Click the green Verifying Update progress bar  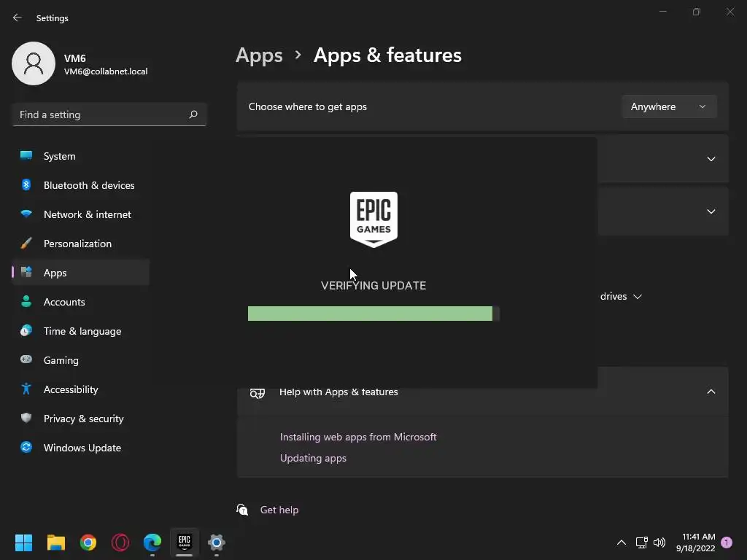(373, 314)
